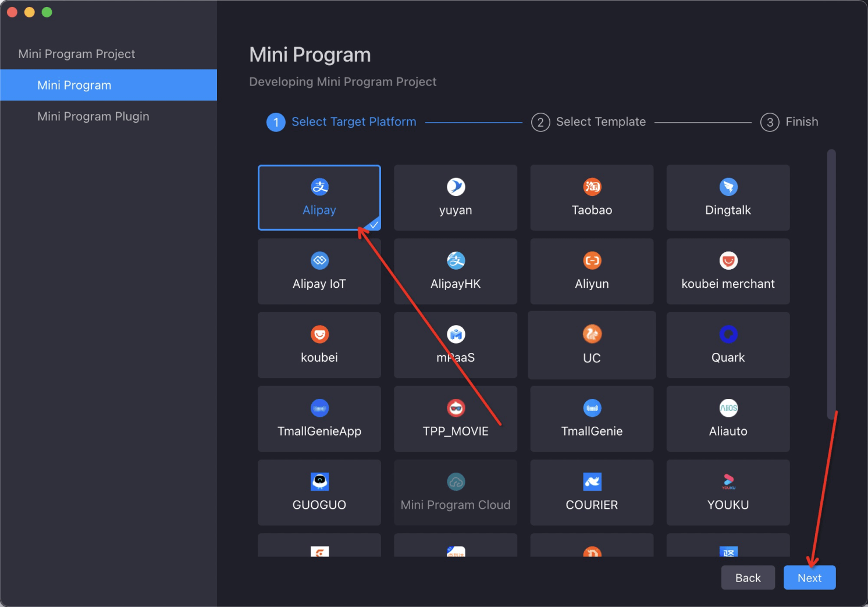Click the UC card label
The height and width of the screenshot is (607, 868).
592,358
